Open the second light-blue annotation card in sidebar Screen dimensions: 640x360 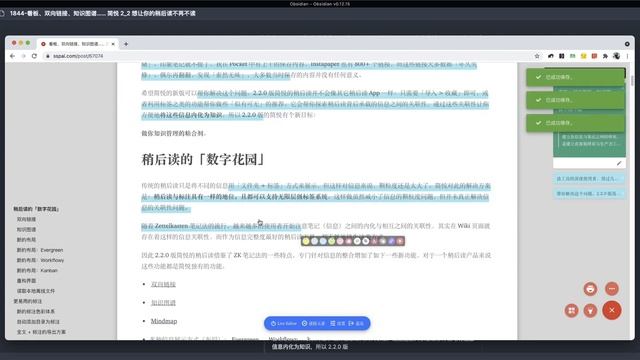coord(589,193)
